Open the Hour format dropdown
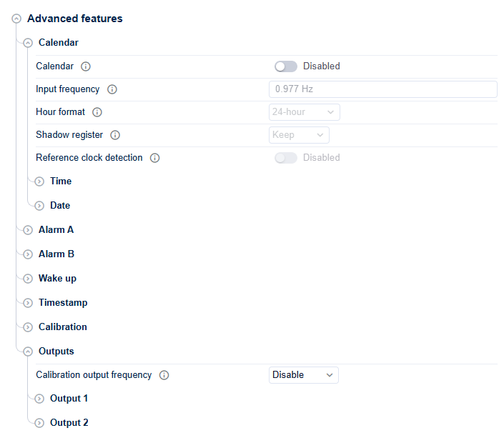 tap(304, 112)
